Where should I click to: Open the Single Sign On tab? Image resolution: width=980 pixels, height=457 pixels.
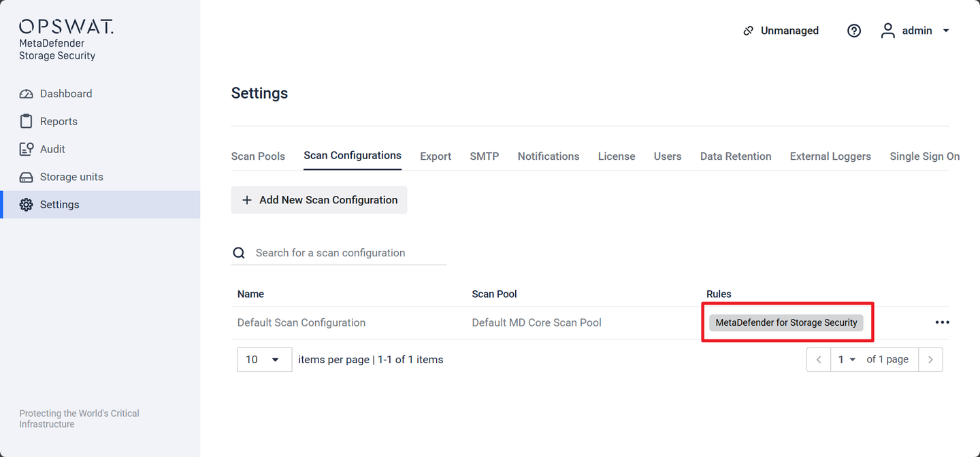tap(925, 156)
